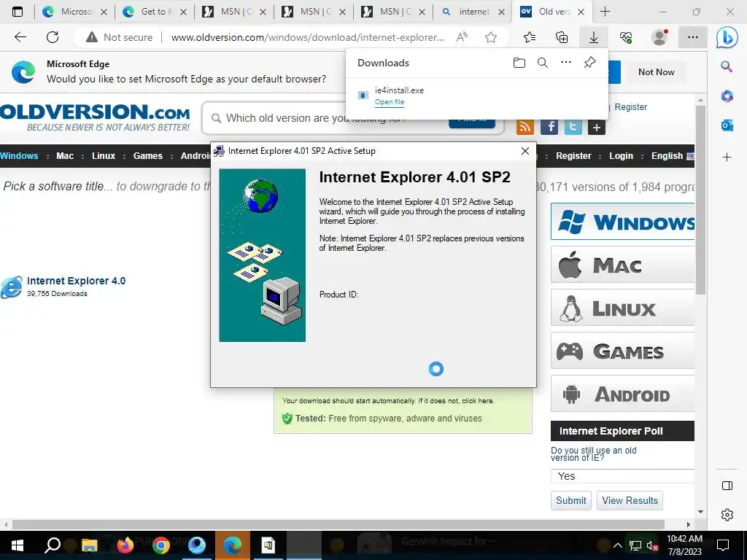Open the Mac menu in site navigation
This screenshot has height=560, width=747.
[x=65, y=156]
